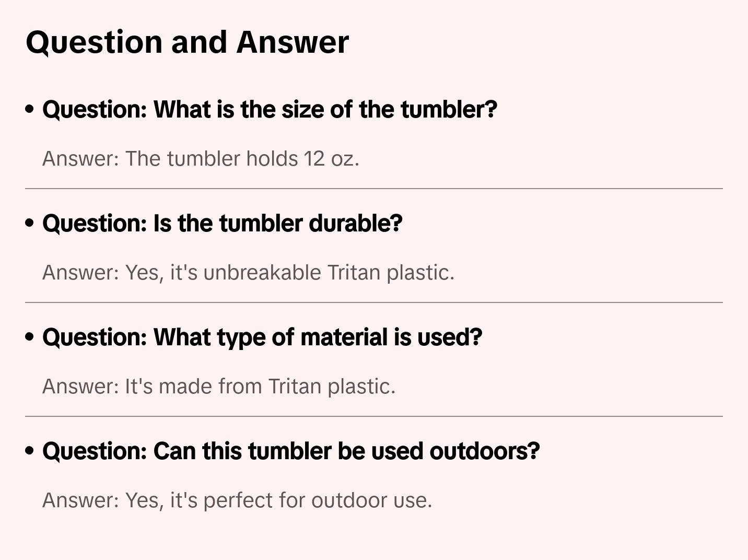Screen dimensions: 748x560
Task: Click the divider below the 12 oz answer
Action: (374, 189)
